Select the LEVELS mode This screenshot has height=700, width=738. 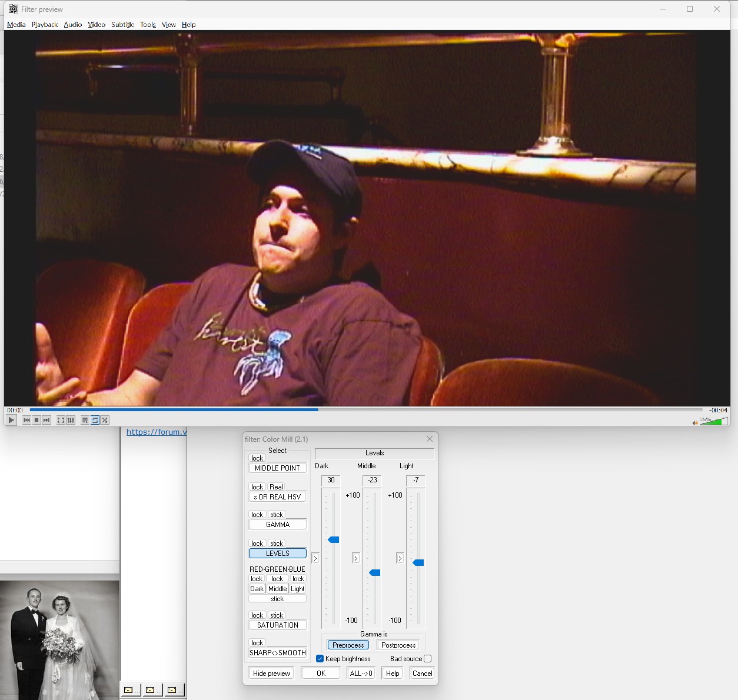tap(277, 554)
